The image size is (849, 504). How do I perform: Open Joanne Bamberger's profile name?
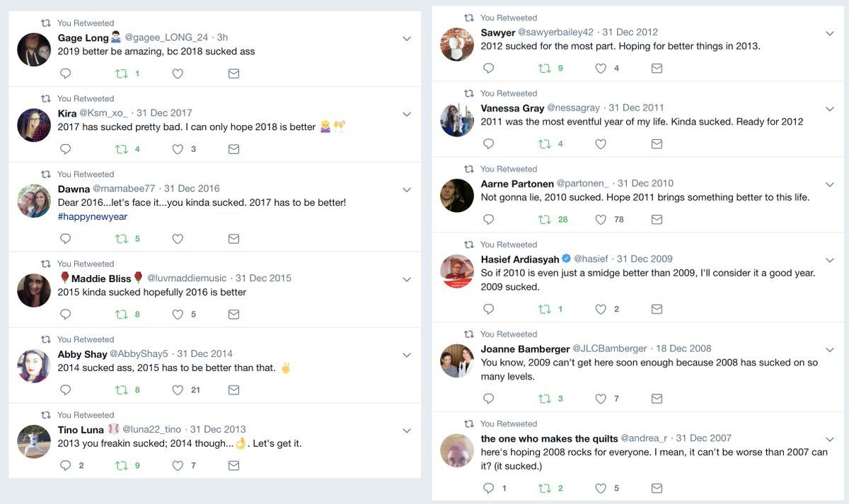click(x=525, y=348)
